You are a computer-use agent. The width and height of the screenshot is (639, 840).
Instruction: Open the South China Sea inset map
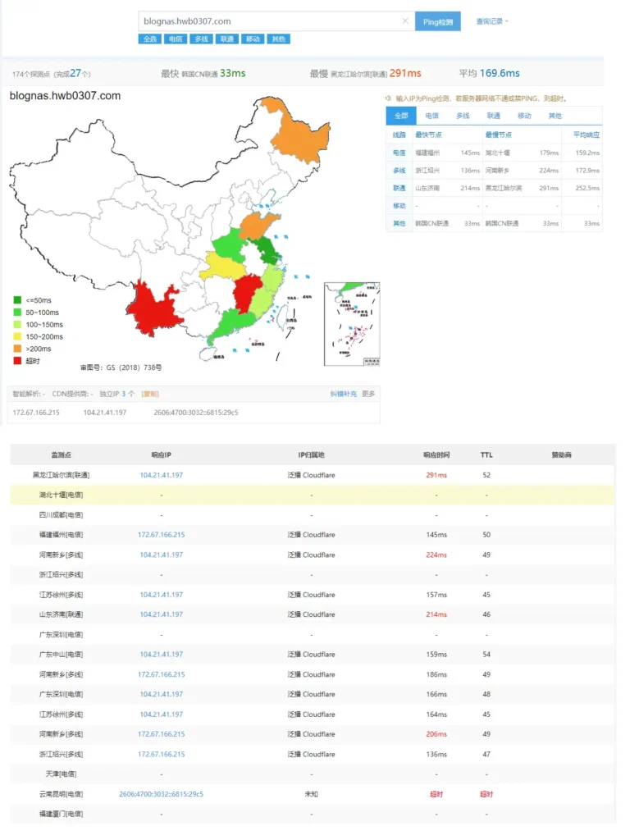tap(352, 324)
